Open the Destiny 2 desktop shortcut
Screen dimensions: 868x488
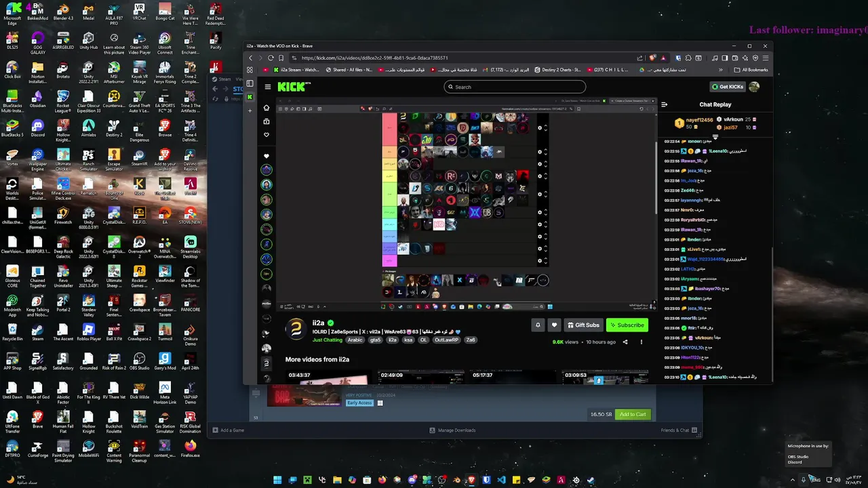tap(114, 129)
